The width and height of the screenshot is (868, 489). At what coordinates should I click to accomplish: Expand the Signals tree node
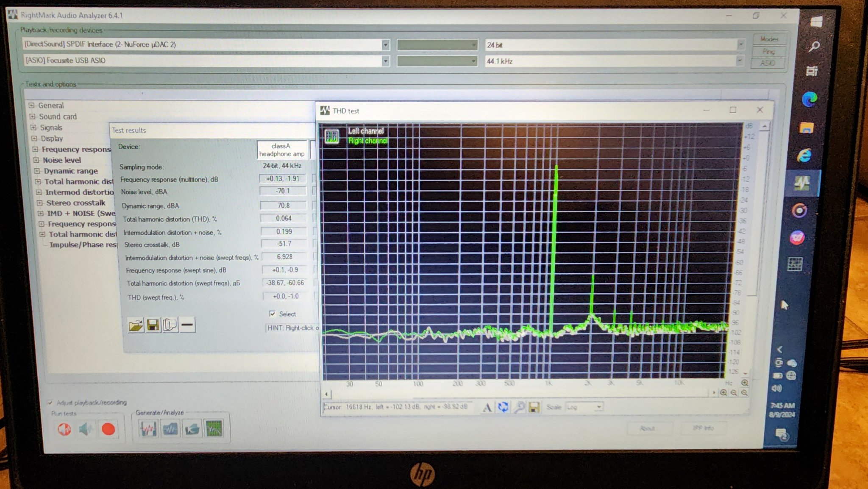[x=33, y=127]
